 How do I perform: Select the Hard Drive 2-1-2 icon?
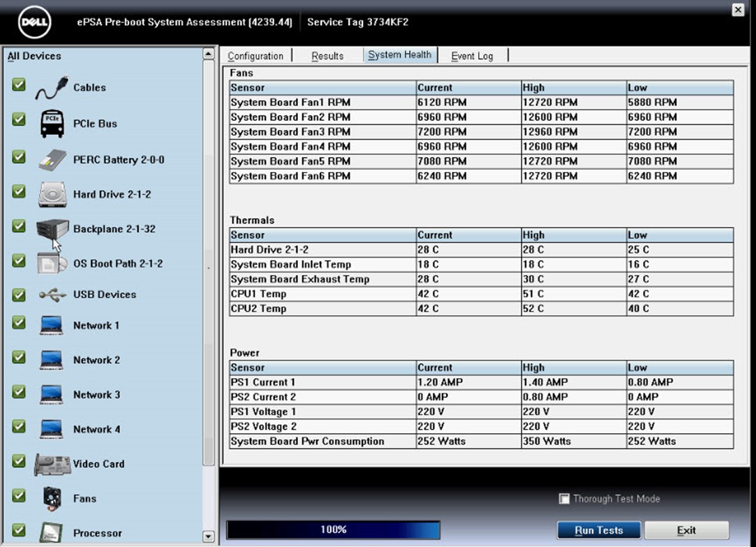[x=52, y=194]
